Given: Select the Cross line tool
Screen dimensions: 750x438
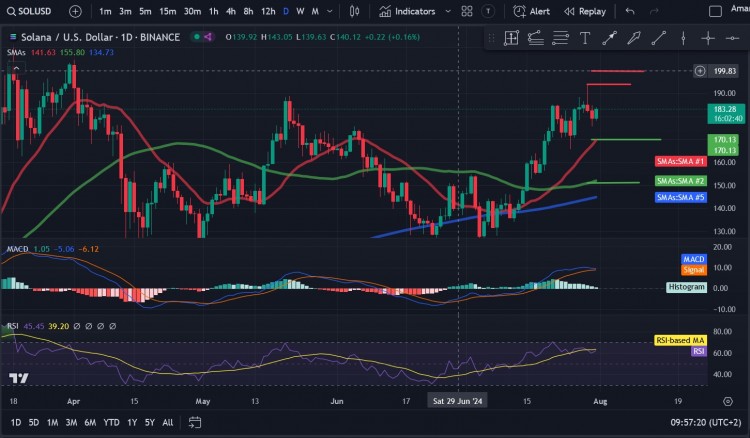Looking at the screenshot, I should [708, 38].
